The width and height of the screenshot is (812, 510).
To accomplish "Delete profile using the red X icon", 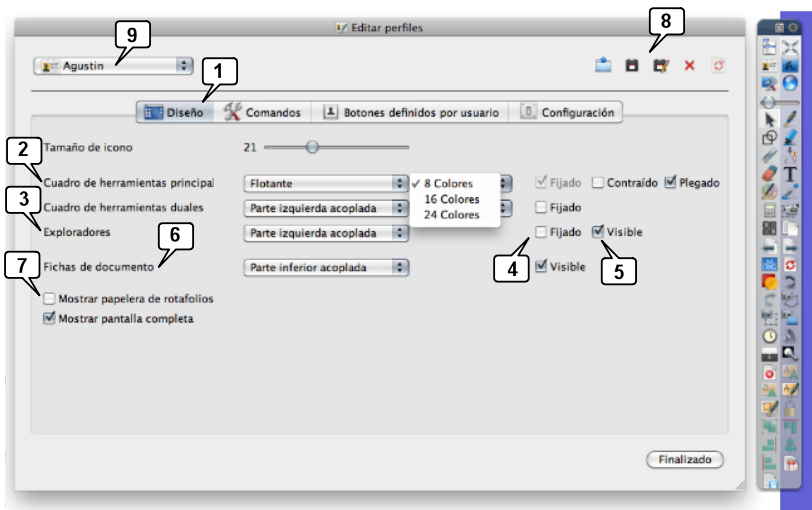I will 689,66.
